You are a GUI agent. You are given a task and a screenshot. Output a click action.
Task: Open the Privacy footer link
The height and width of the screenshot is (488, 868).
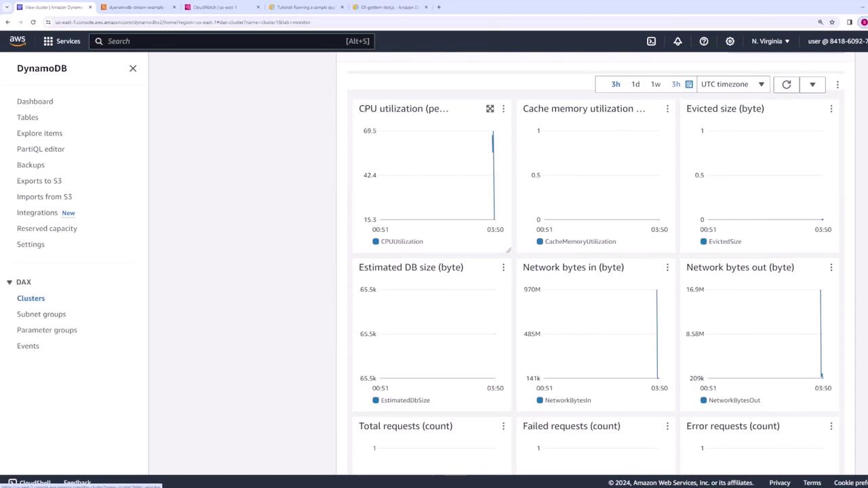pyautogui.click(x=779, y=483)
